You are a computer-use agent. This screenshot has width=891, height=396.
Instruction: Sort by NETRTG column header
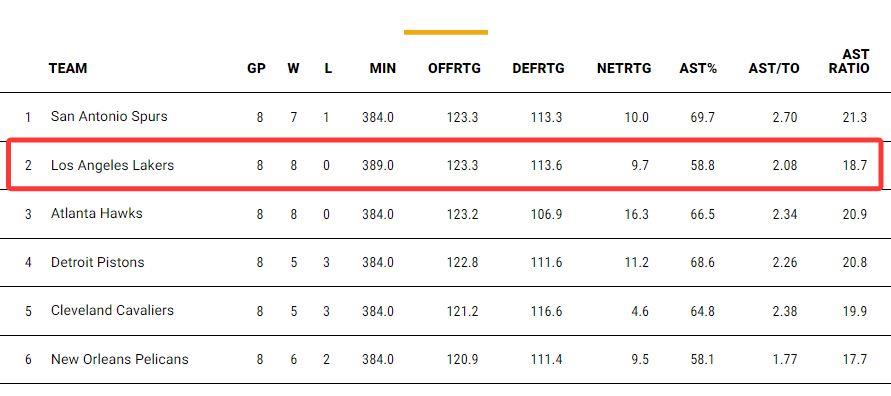[x=624, y=69]
